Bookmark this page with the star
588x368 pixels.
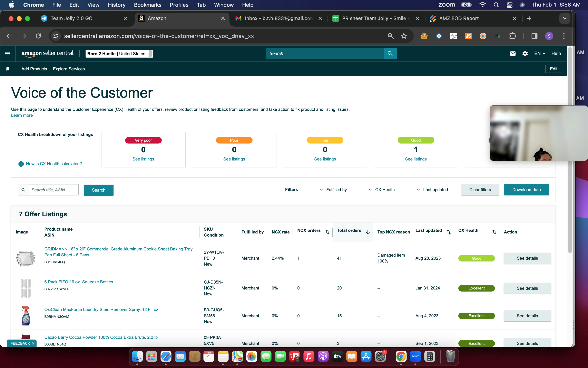click(404, 36)
